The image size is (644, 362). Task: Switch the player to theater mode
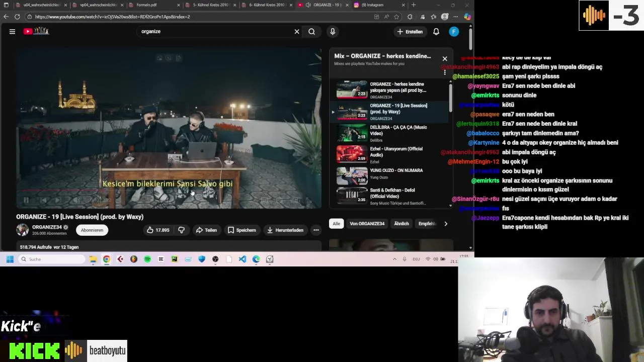coord(295,200)
